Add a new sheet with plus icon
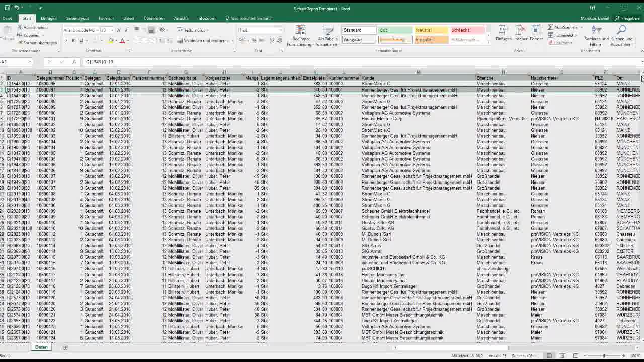The height and width of the screenshot is (362, 644). pos(65,347)
